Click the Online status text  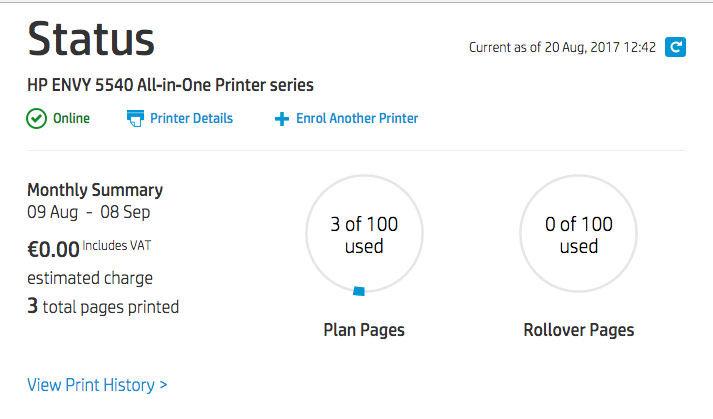[x=71, y=118]
